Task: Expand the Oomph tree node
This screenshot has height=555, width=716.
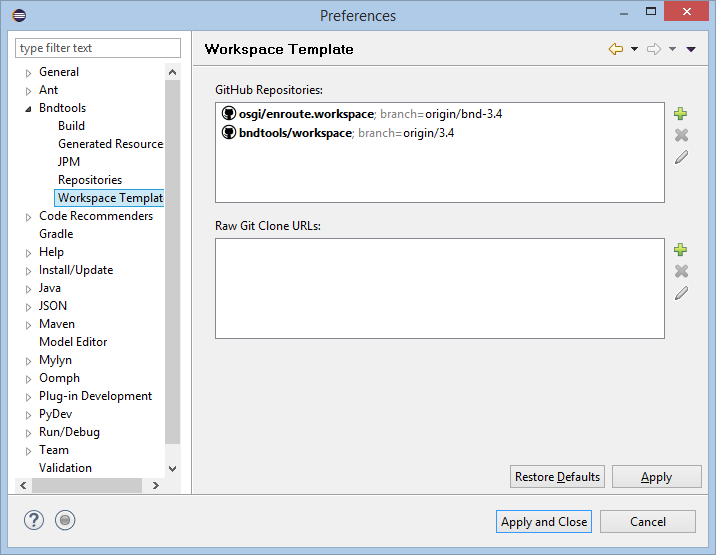Action: (28, 379)
